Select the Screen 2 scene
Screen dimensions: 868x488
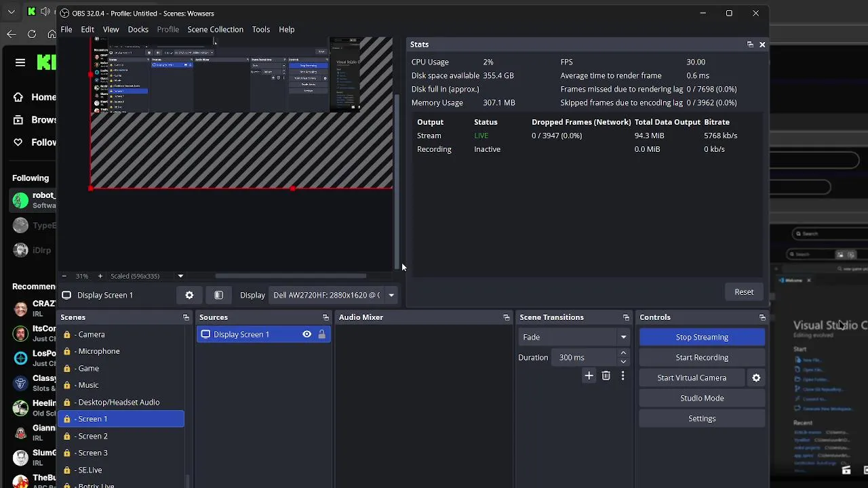pyautogui.click(x=121, y=436)
